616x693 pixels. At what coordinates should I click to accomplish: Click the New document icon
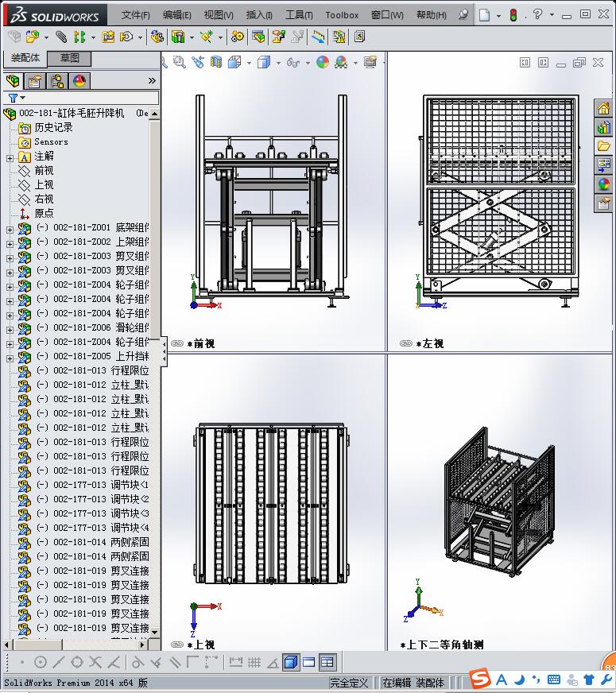pos(485,15)
